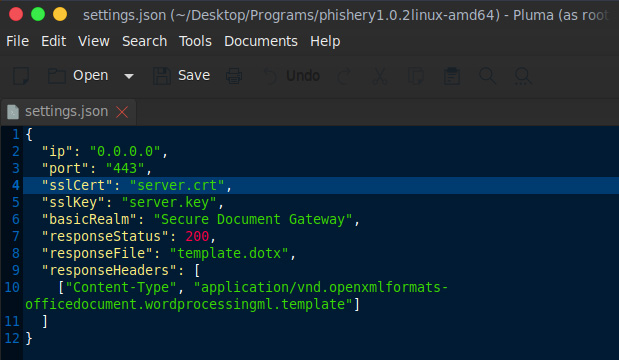Click line number 10 in gutter

(x=12, y=287)
